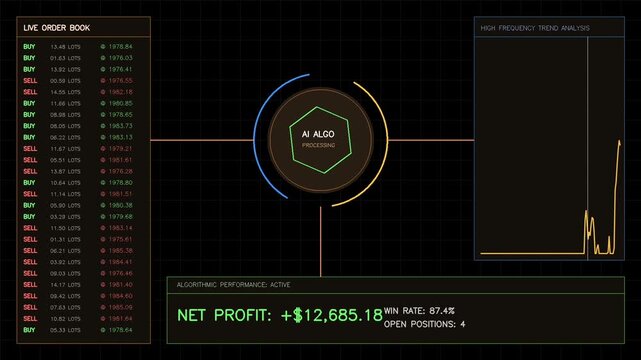Select the SELL 11.14 LOTS entry
This screenshot has height=360, width=641.
pos(78,194)
